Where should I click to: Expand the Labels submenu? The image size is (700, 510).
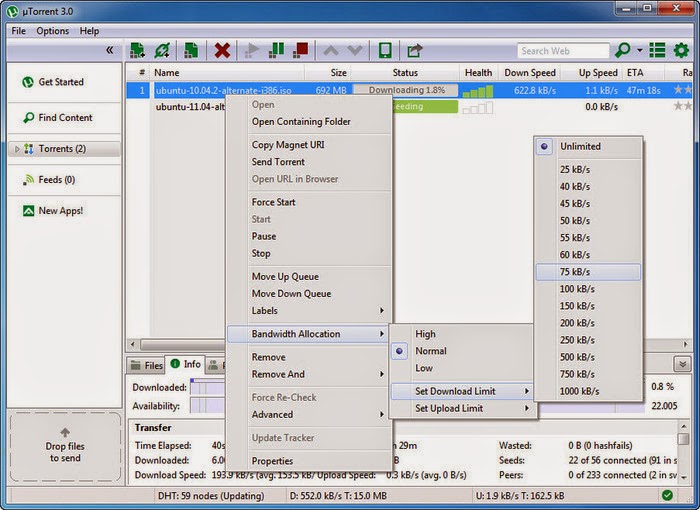pos(308,311)
